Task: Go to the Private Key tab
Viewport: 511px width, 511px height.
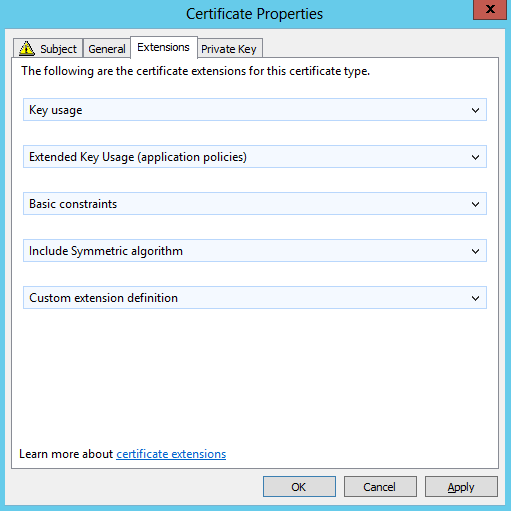Action: point(229,49)
